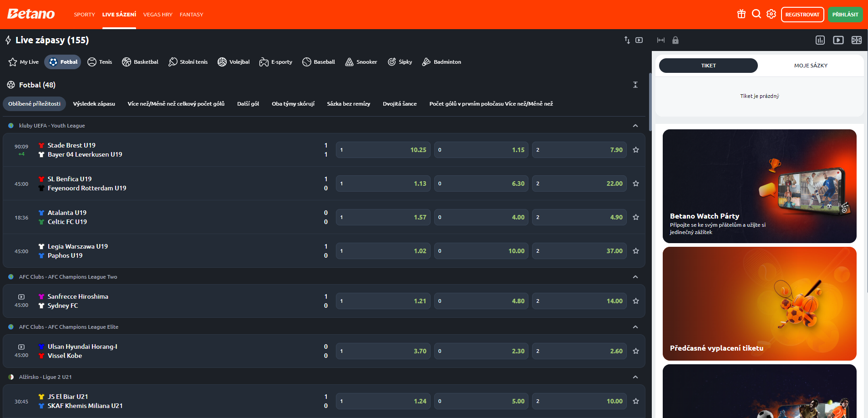Pick draw odds 4.00 for Atalanta U19
The image size is (868, 418).
481,217
